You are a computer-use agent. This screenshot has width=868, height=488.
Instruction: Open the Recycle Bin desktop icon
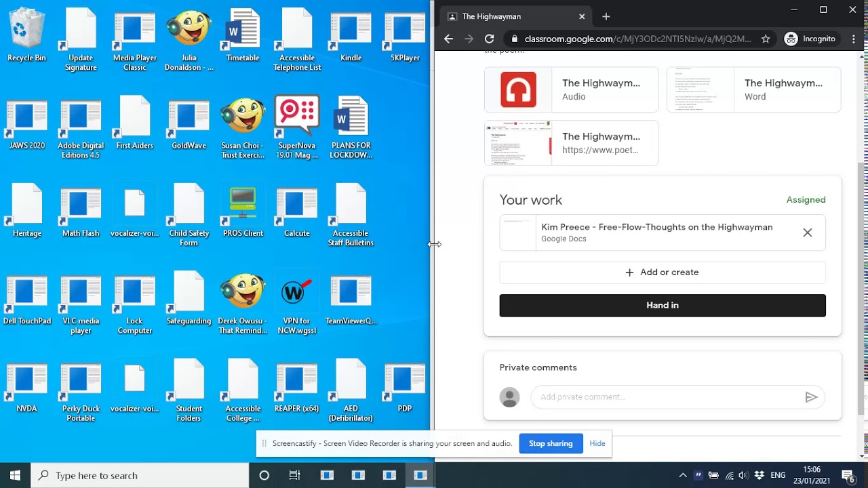(x=27, y=36)
